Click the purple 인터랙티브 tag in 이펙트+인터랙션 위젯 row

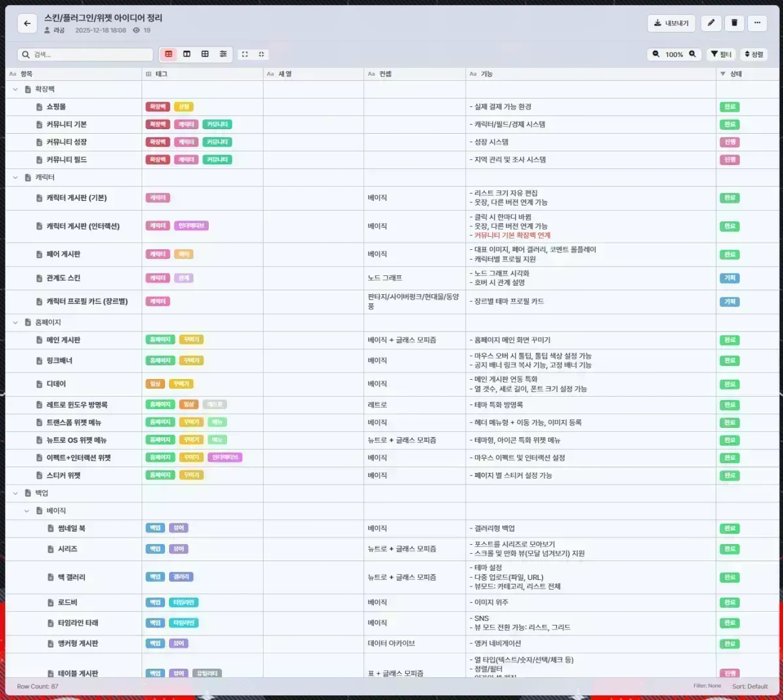point(225,457)
